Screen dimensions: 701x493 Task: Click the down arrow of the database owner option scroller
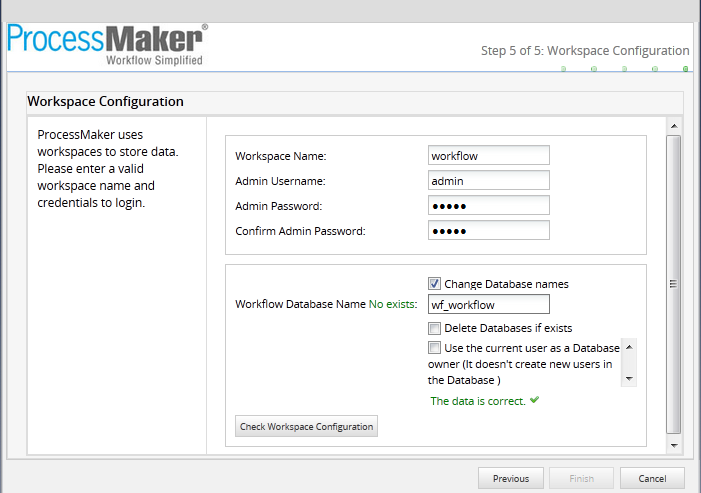[629, 379]
